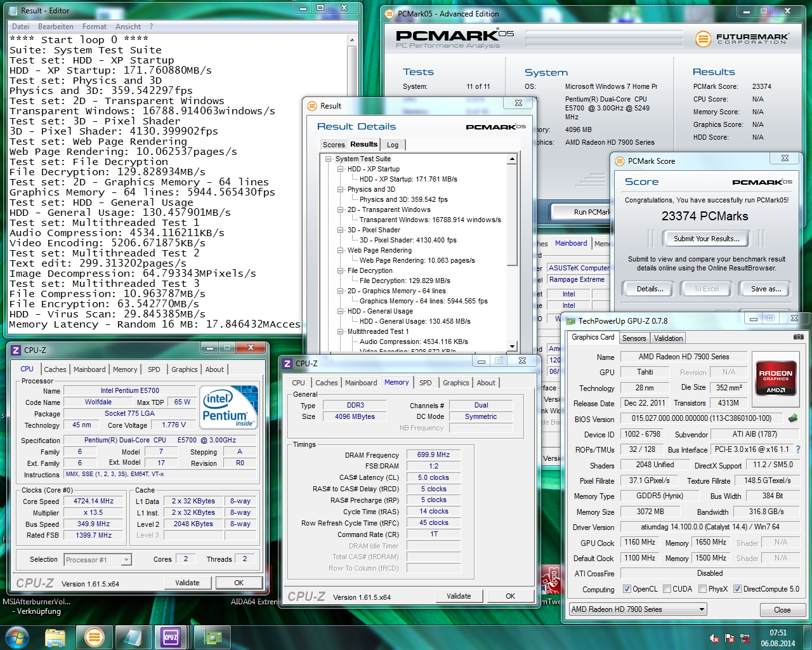Click the GPU-Z title bar icon
Viewport: 812px width, 650px height.
[x=570, y=321]
